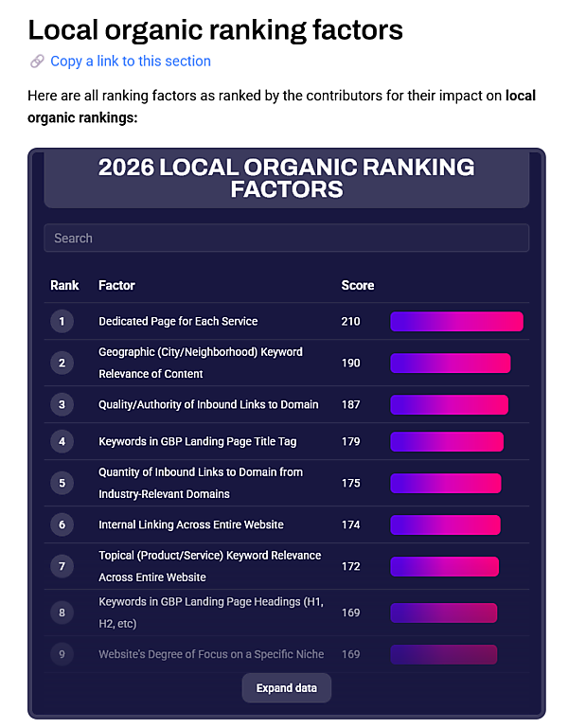Sort by the Score column header
This screenshot has width=568, height=728.
[x=357, y=285]
